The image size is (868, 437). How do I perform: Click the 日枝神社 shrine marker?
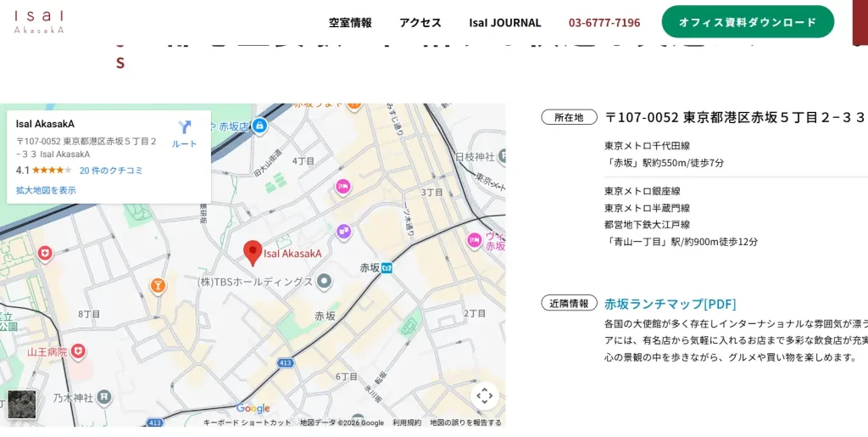[502, 157]
